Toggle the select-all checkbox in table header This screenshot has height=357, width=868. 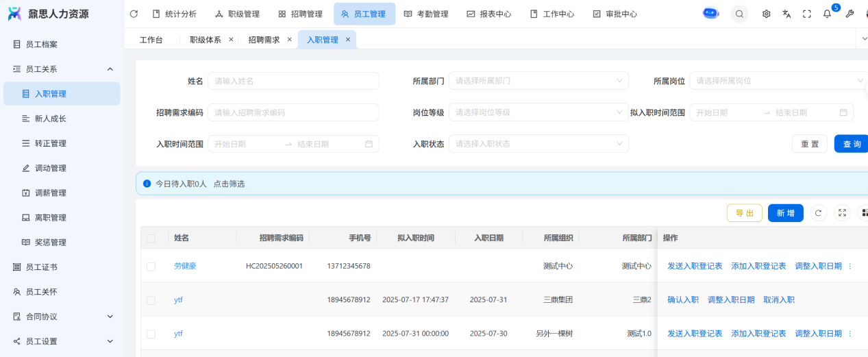(151, 238)
